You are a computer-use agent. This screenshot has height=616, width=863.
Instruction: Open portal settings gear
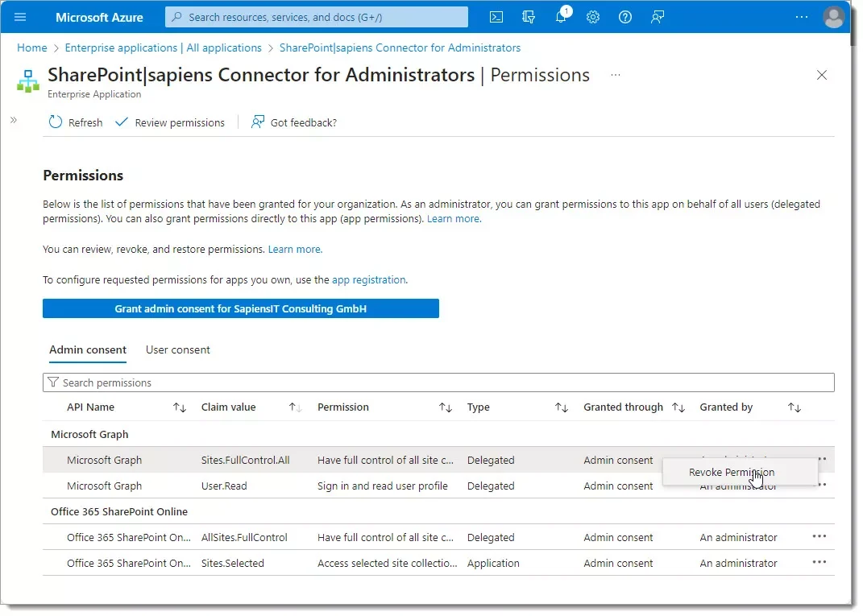[x=593, y=17]
